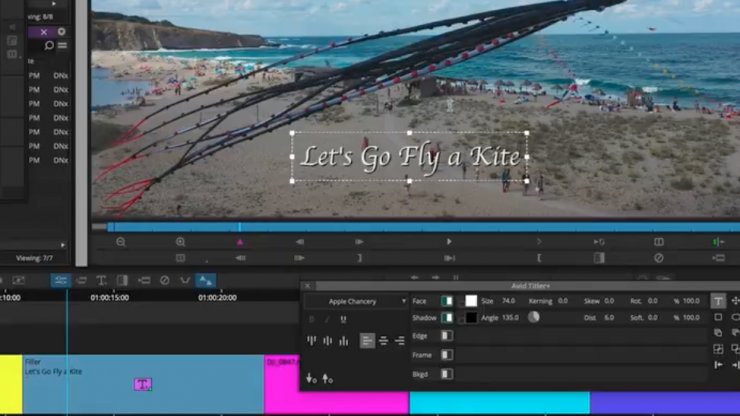Click the black Shadow color swatch

tap(471, 318)
